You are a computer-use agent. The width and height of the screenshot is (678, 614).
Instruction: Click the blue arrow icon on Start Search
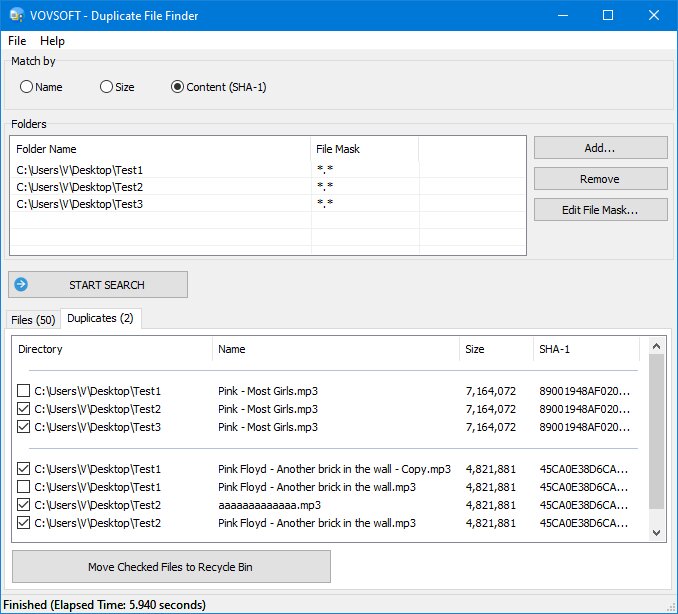[22, 285]
